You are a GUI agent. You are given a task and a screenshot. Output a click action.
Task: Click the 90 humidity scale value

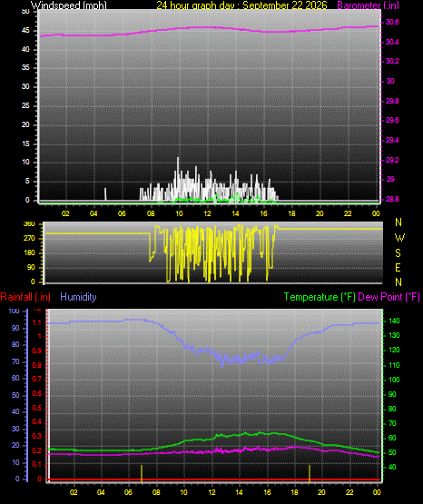tap(15, 328)
